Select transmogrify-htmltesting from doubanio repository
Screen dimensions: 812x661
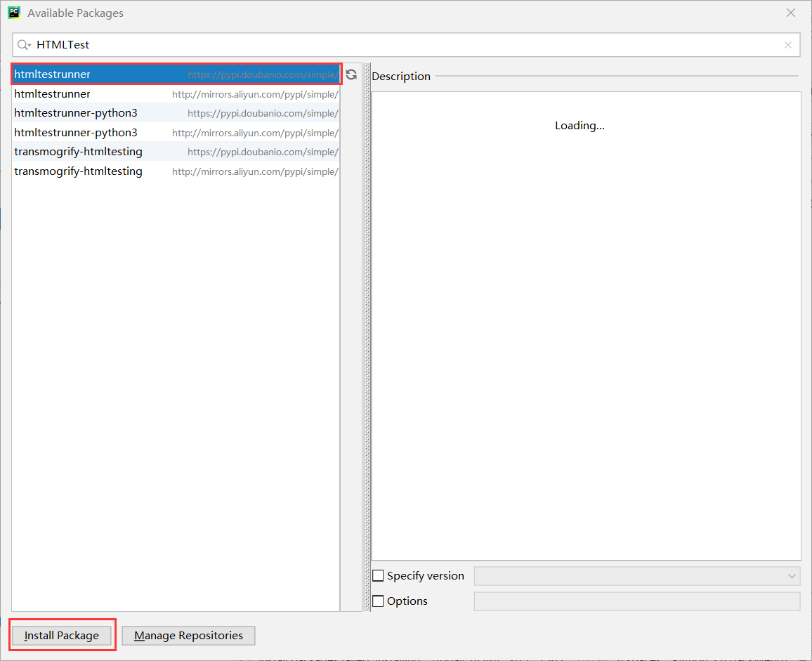[176, 152]
